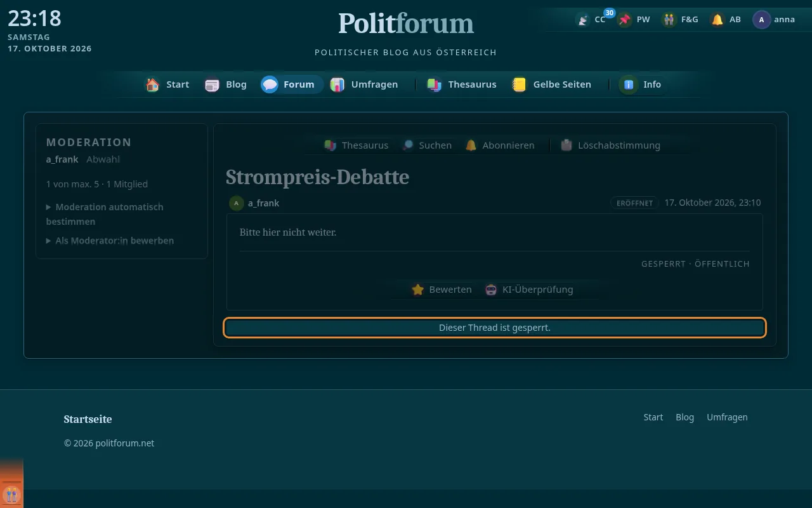Click the PW pushpin icon
The image size is (812, 508).
tap(625, 20)
